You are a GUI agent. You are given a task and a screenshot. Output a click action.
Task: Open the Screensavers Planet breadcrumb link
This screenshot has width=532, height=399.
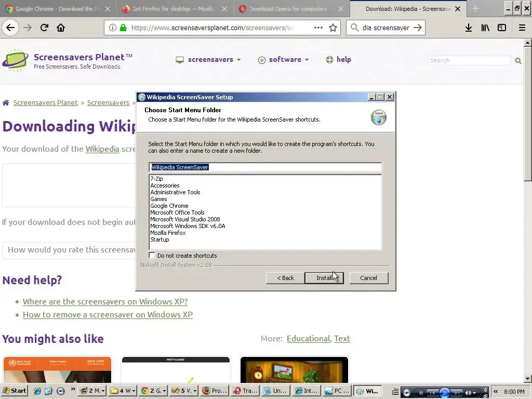(46, 102)
